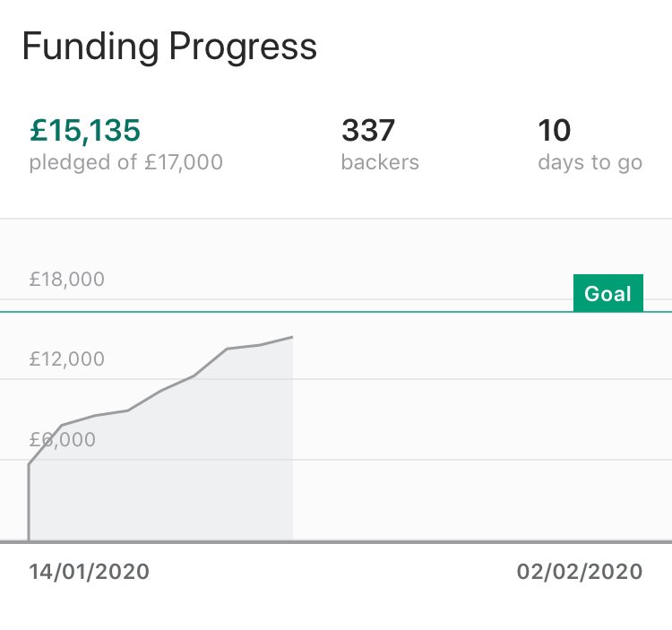Select the 'backers' label
The height and width of the screenshot is (630, 672).
pyautogui.click(x=380, y=162)
